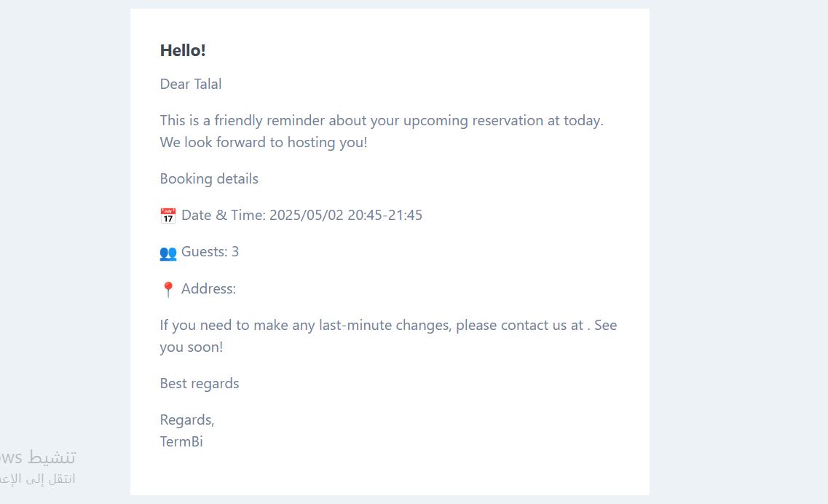Click the Booking details label
The image size is (828, 504).
click(x=209, y=178)
